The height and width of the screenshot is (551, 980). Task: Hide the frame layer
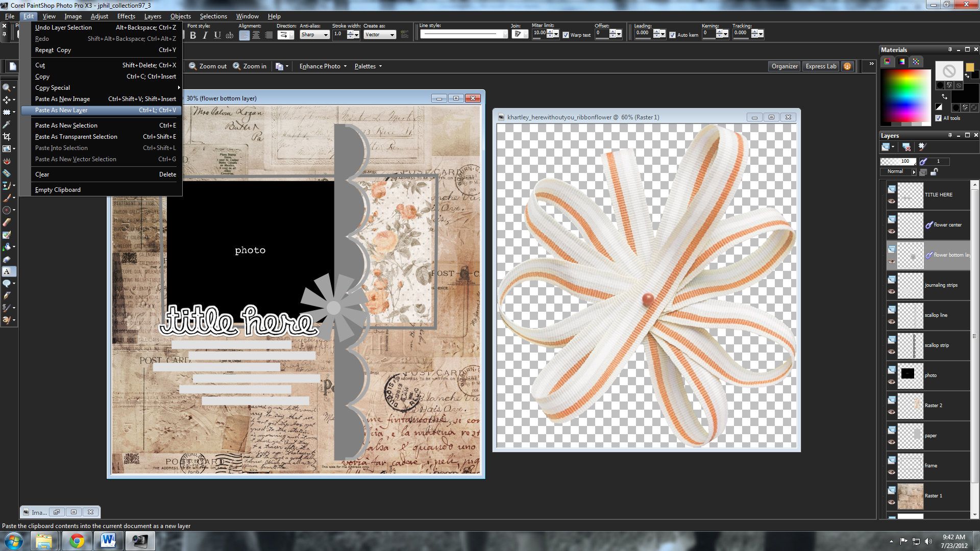point(891,472)
